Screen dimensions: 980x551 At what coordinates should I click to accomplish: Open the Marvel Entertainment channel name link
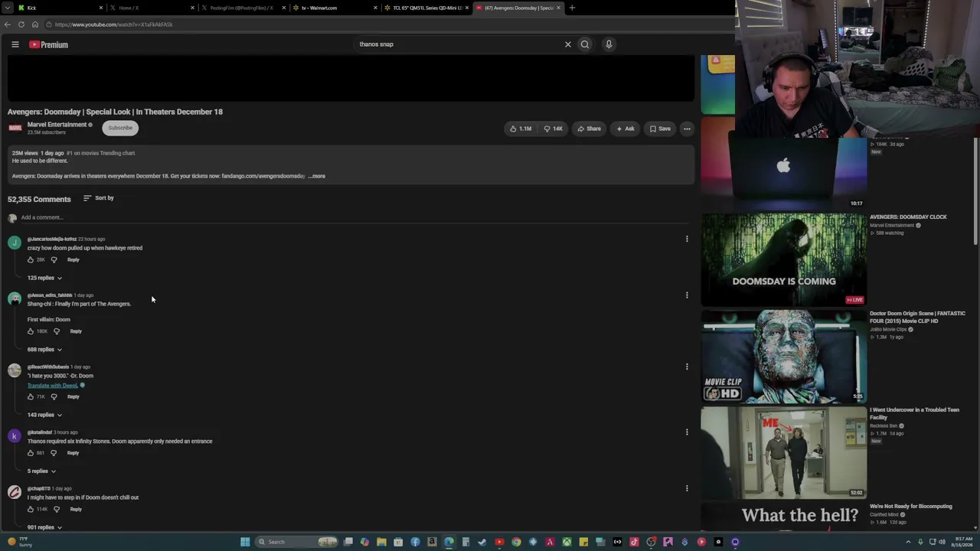coord(57,125)
